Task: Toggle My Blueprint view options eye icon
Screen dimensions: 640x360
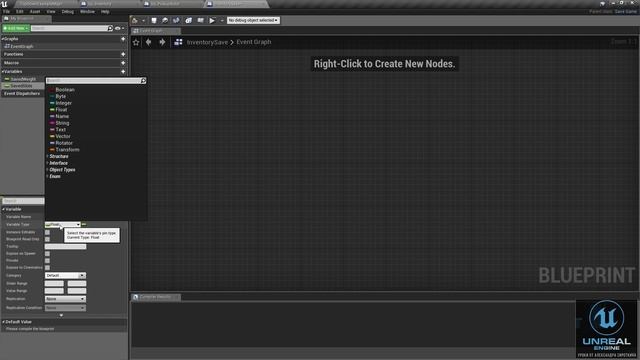Action: 118,28
